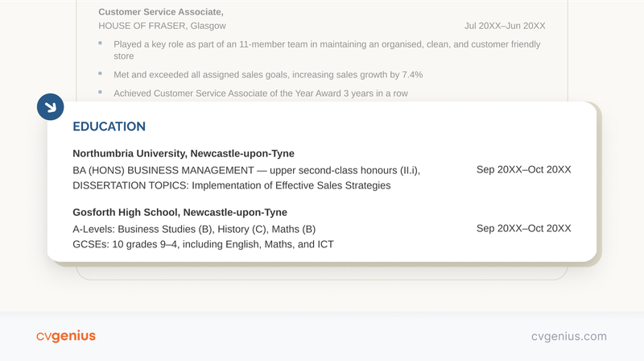Click the orange cvgenius logo
644x361 pixels.
click(x=66, y=336)
